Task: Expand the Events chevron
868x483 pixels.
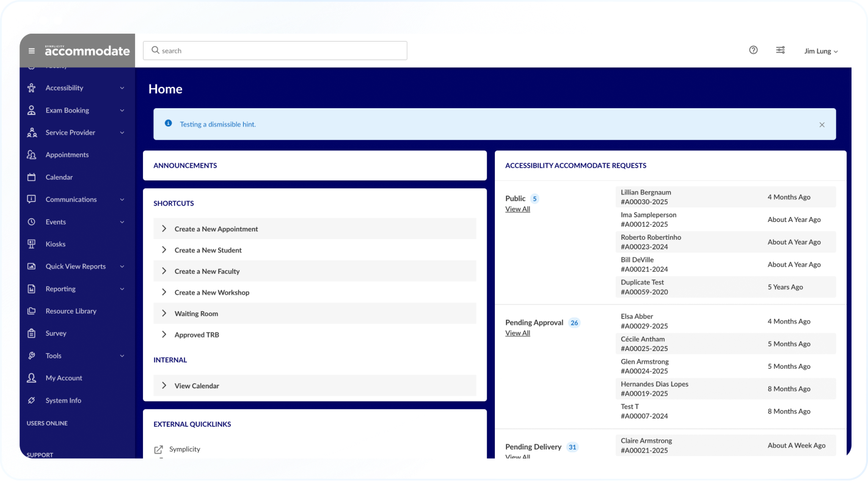Action: click(x=122, y=222)
